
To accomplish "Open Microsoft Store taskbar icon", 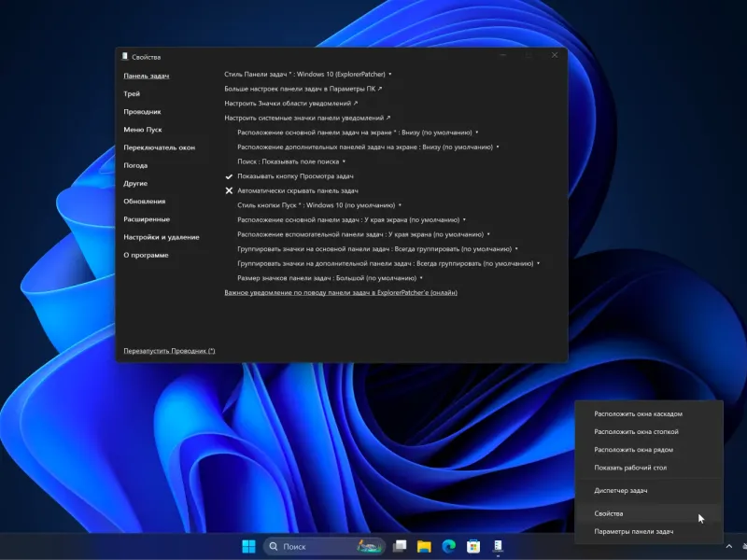I will click(x=473, y=546).
